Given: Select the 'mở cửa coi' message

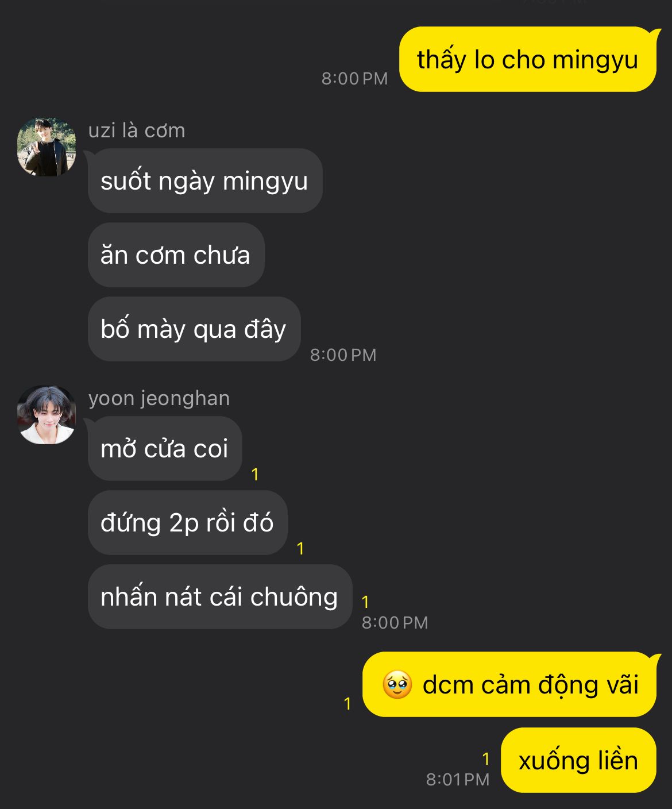Looking at the screenshot, I should (165, 449).
